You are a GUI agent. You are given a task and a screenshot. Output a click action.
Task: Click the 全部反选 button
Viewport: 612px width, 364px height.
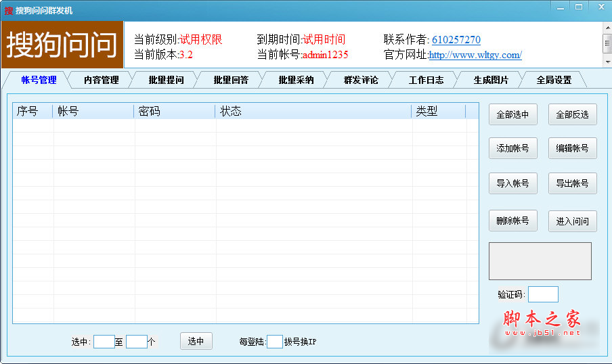tap(572, 114)
